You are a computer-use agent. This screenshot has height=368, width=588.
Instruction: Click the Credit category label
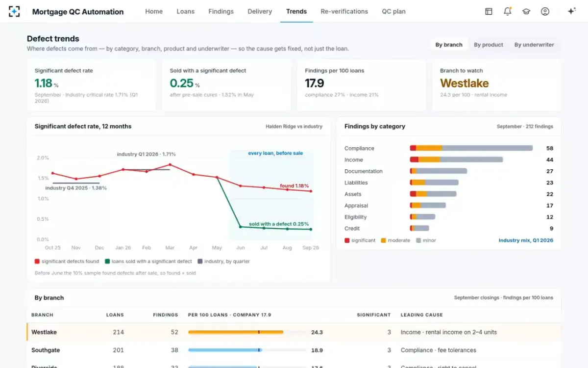pyautogui.click(x=352, y=228)
